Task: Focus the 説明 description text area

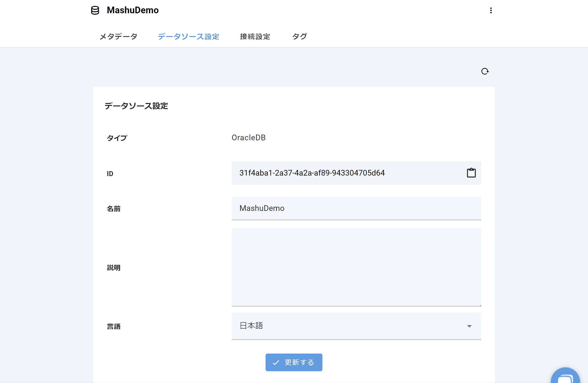Action: (356, 267)
